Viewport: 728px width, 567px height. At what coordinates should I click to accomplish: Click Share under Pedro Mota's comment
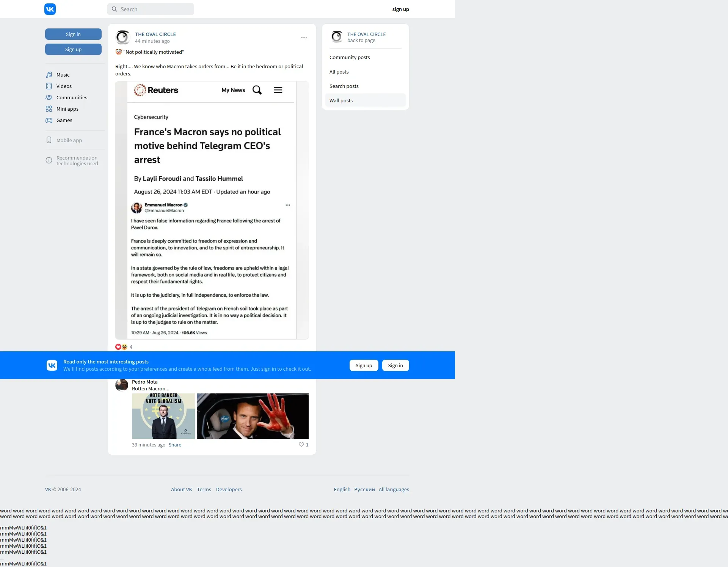click(x=175, y=445)
